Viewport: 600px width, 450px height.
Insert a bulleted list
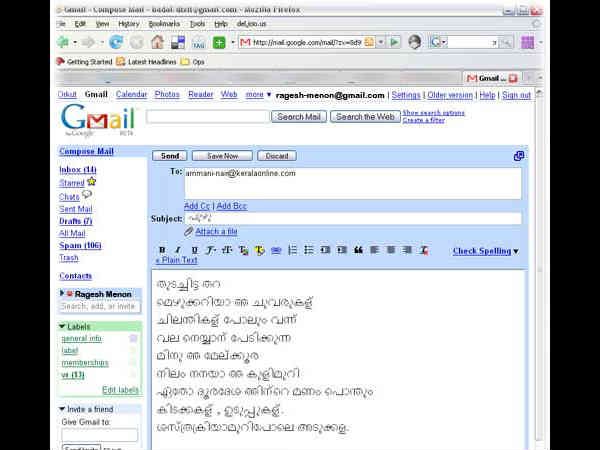point(309,250)
